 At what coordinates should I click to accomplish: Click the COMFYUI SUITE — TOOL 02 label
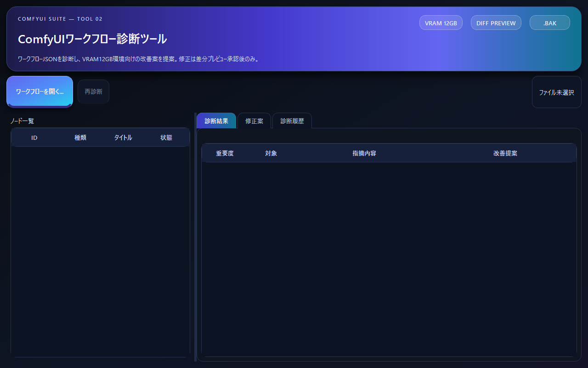pos(60,19)
